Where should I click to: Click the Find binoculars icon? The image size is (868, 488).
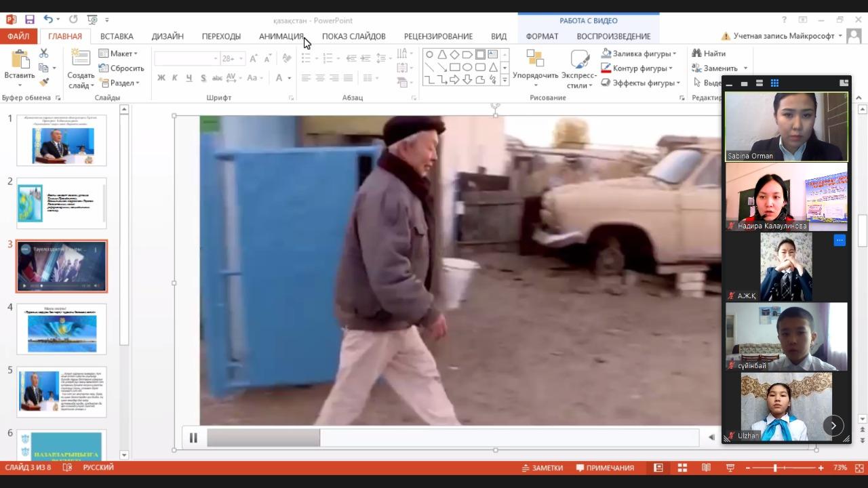click(696, 54)
